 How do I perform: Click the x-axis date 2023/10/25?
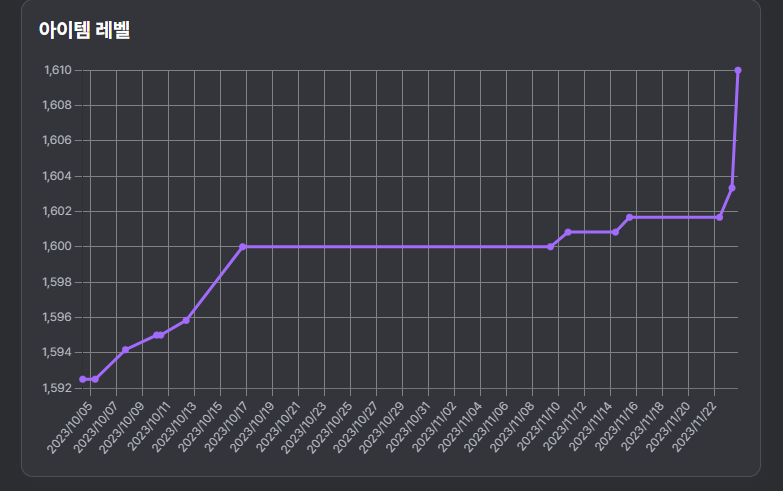tap(330, 428)
